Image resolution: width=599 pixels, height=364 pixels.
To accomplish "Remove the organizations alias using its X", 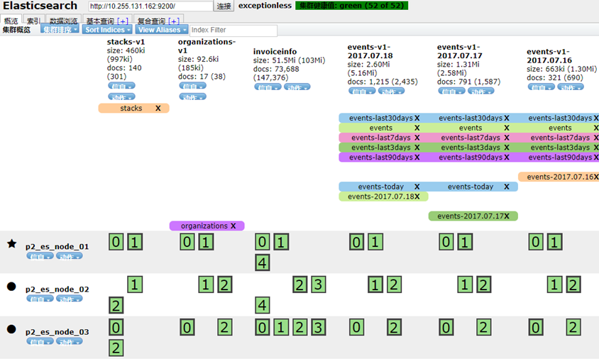I will pos(233,226).
